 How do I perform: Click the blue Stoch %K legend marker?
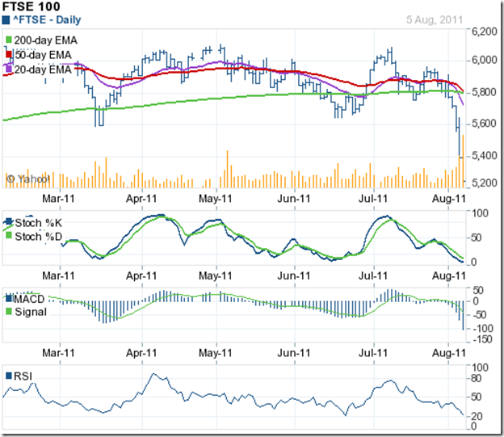(8, 222)
